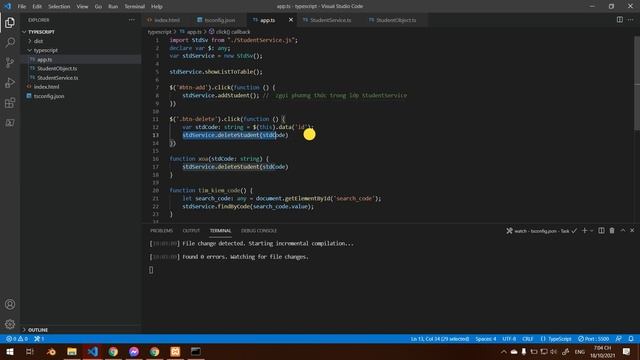Change Spaces: 4 indentation setting
This screenshot has width=640, height=360.
[486, 339]
